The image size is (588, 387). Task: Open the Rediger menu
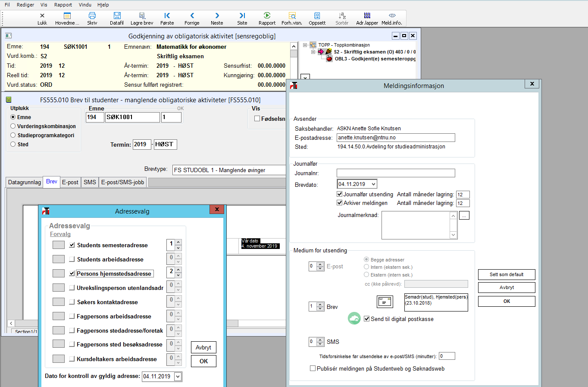click(25, 5)
